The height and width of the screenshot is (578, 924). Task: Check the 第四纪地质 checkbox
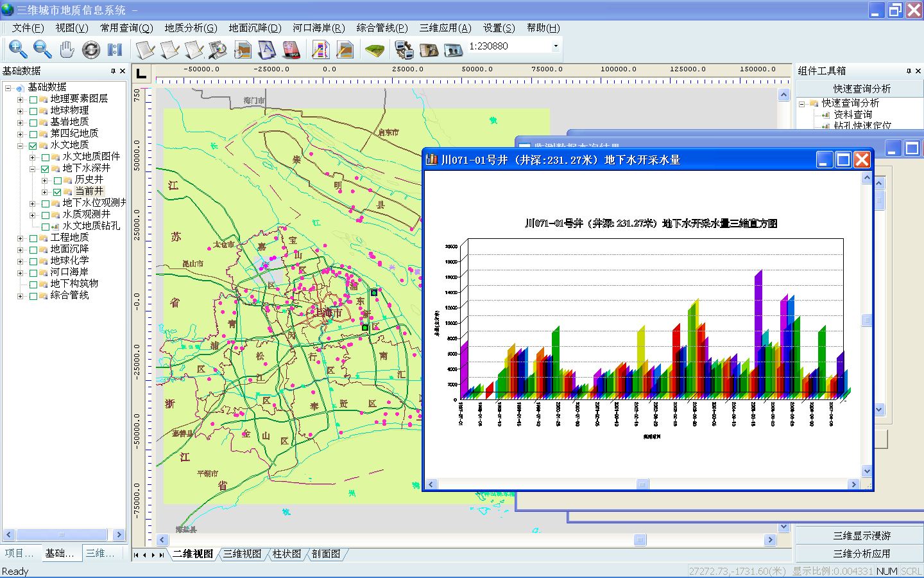[x=33, y=134]
